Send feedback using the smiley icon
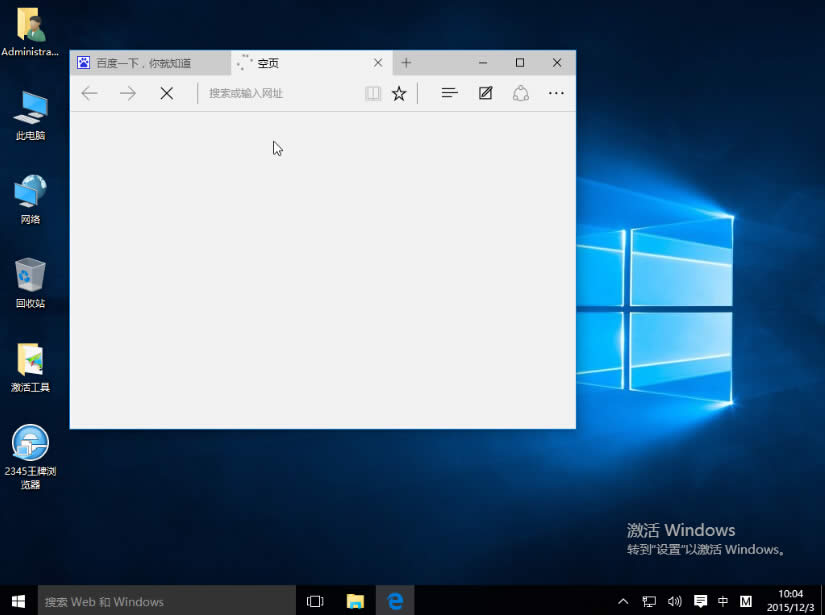The image size is (825, 615). click(521, 92)
